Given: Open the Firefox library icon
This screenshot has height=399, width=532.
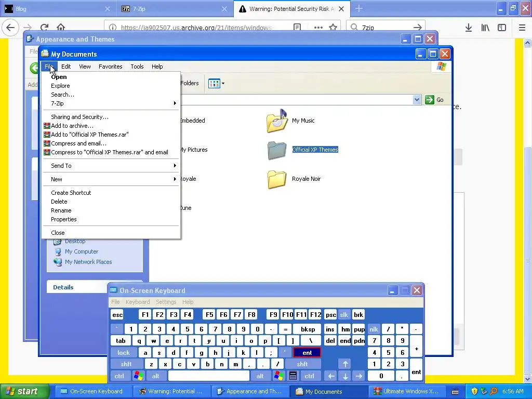Looking at the screenshot, I should click(485, 28).
